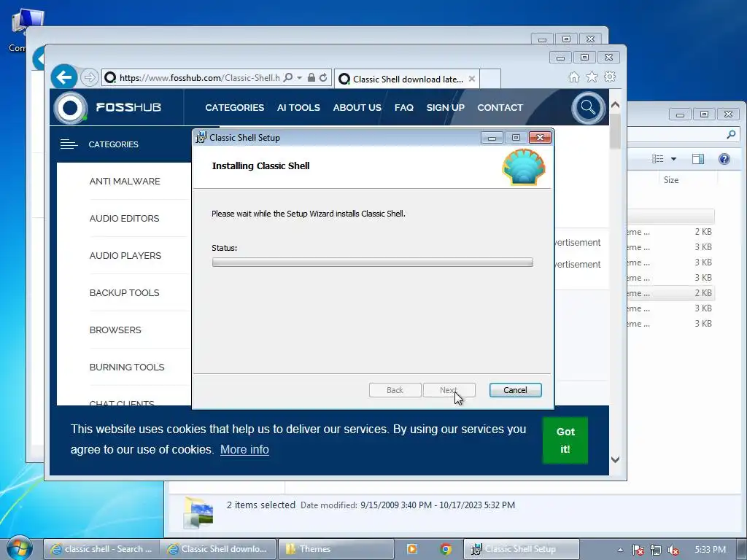This screenshot has height=560, width=747.
Task: Click the Action Center flag tray icon
Action: (638, 550)
